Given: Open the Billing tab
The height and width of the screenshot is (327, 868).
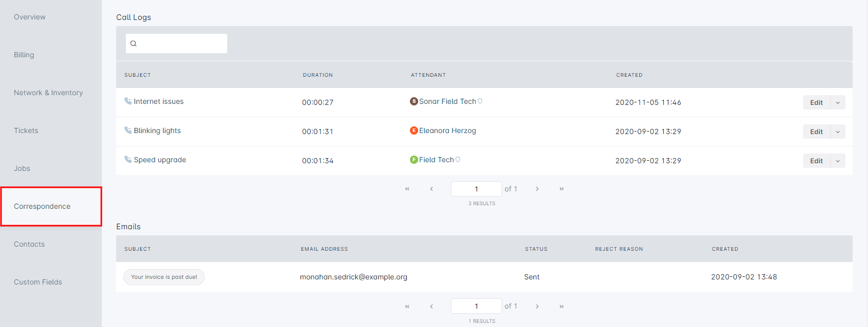Looking at the screenshot, I should [x=24, y=55].
